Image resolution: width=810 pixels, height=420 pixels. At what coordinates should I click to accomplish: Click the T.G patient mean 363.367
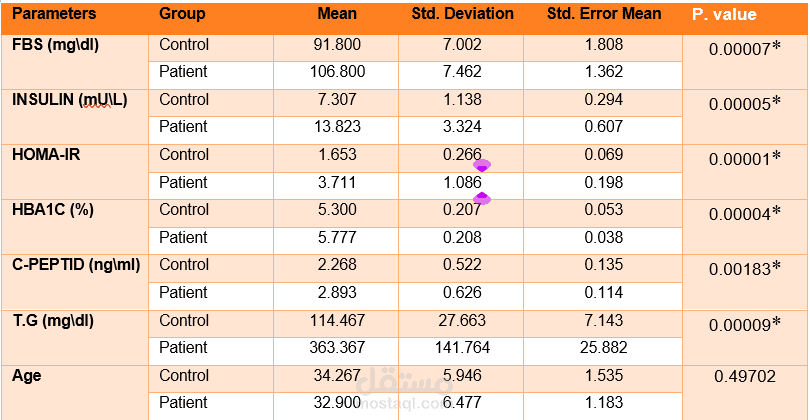[337, 347]
